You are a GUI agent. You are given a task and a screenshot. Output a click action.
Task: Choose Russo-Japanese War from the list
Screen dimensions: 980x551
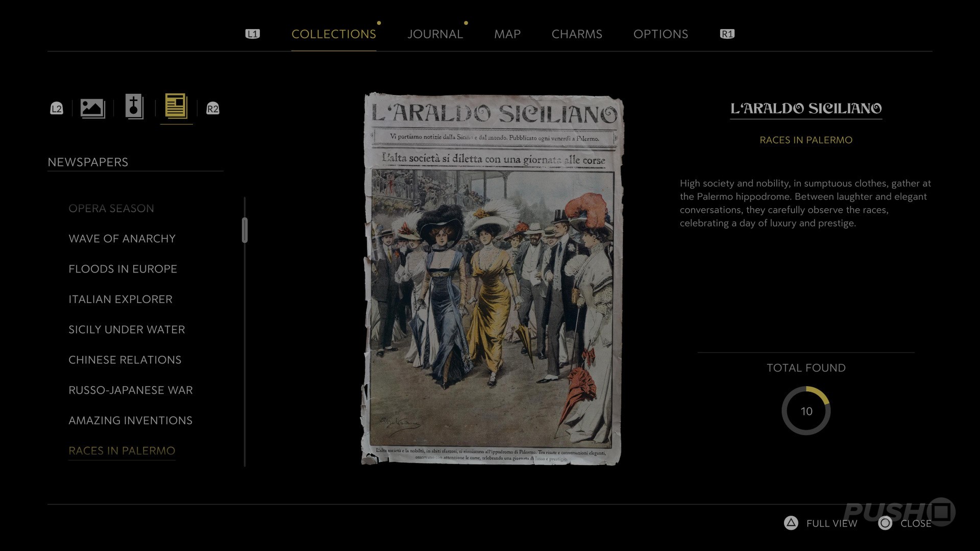[131, 390]
